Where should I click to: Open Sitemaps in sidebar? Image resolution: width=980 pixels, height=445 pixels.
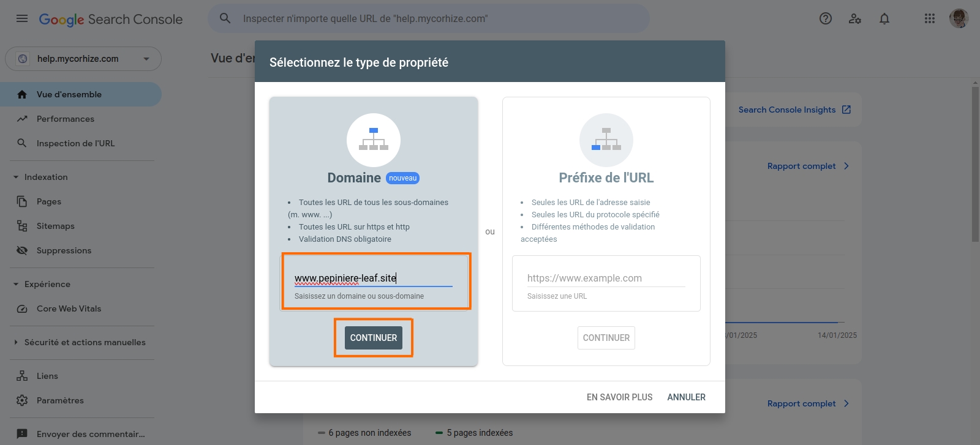[81, 226]
